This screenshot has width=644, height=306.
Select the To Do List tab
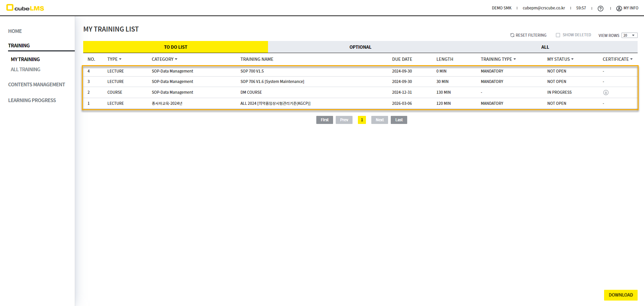[175, 47]
